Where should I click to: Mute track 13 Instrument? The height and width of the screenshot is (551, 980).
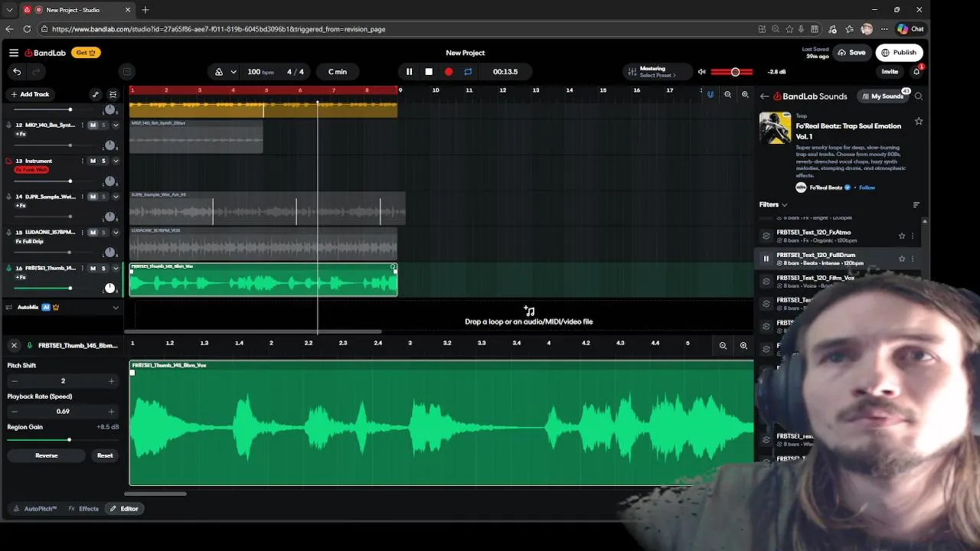tap(93, 161)
